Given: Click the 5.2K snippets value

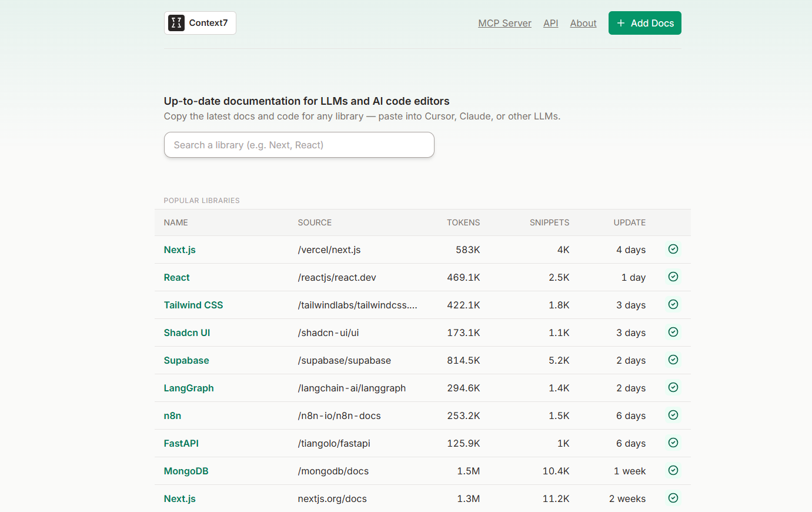Looking at the screenshot, I should coord(559,360).
